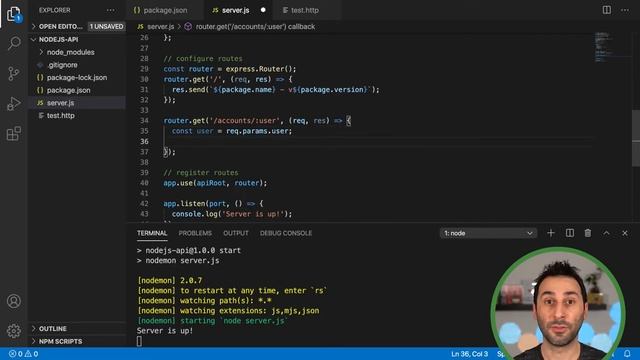The image size is (640, 360).
Task: Show errors and warnings count in status bar
Action: coord(24,354)
